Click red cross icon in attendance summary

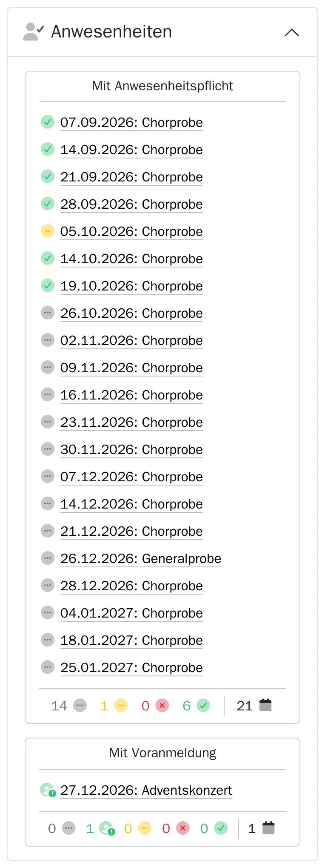tap(162, 705)
